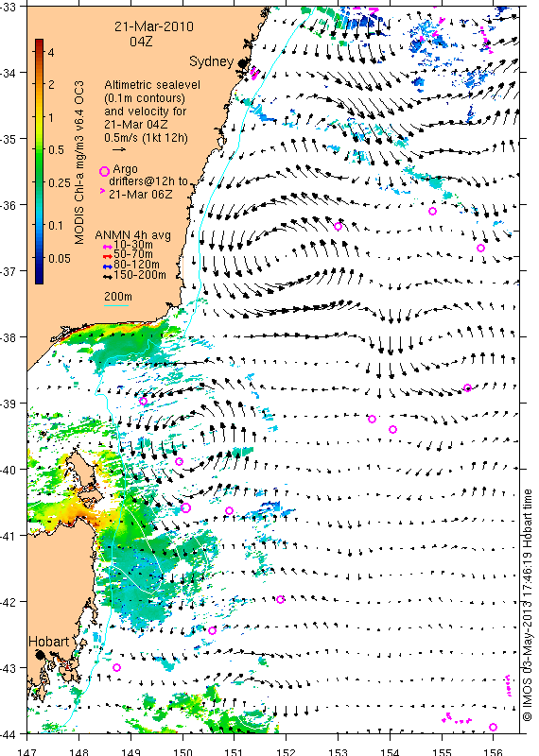539x756 pixels.
Task: Click the Argo float circle at the bottom-right corner
Action: (x=493, y=727)
